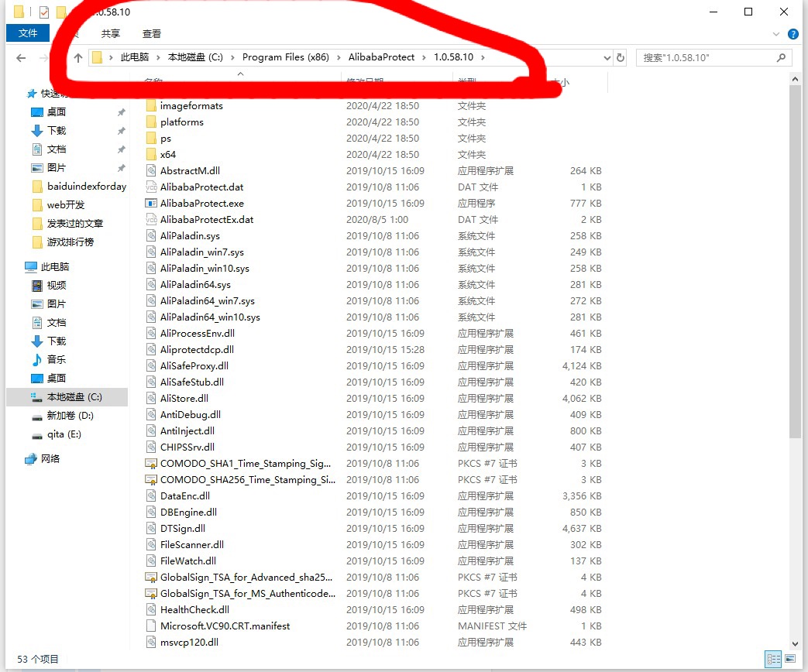
Task: Select 新加卷 (D:) drive
Action: (x=70, y=415)
